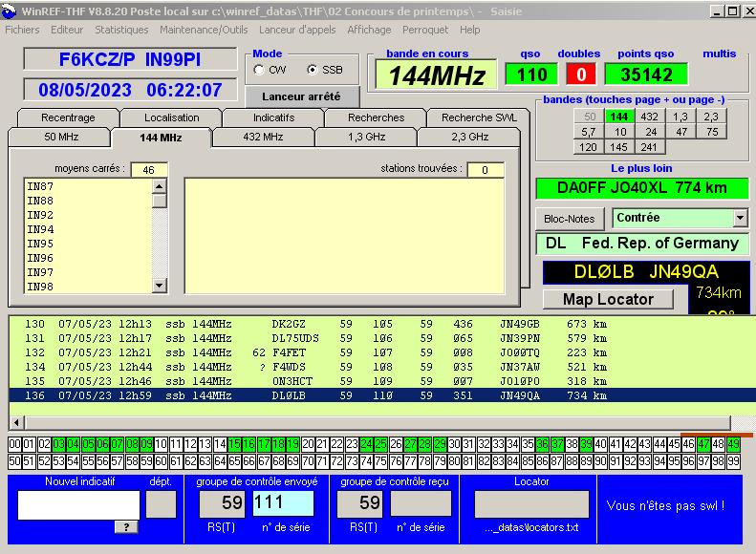This screenshot has height=554, width=756.
Task: Click the squares list scroll-up arrow
Action: pyautogui.click(x=160, y=186)
